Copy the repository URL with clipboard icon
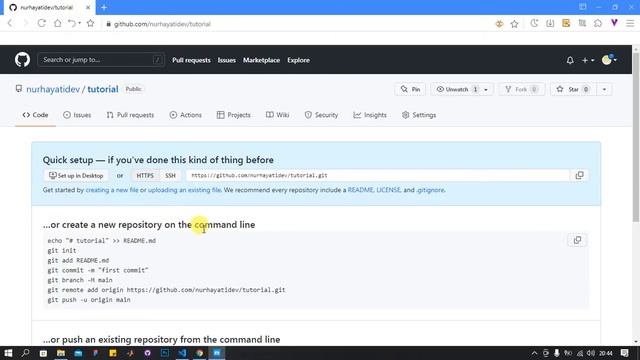 click(579, 176)
